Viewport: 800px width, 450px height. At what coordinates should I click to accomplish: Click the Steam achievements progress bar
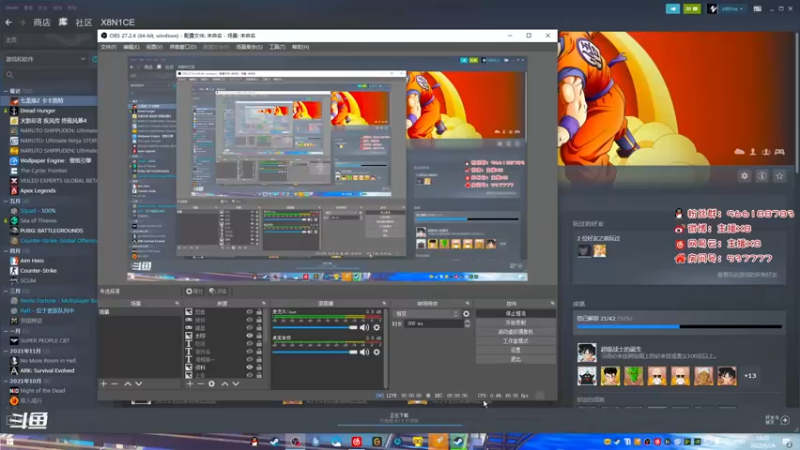coord(679,327)
